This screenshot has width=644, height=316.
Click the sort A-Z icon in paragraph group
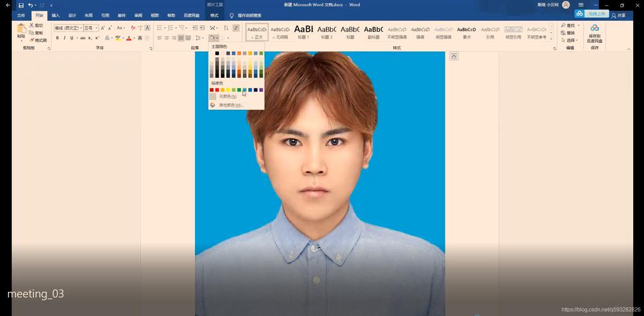click(226, 28)
